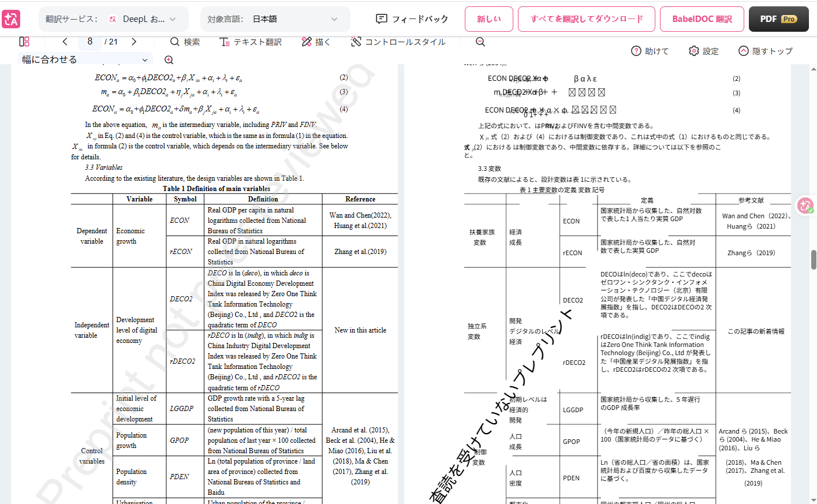The image size is (817, 504).
Task: Click the '3.3 変数' heading in translation
Action: [490, 169]
